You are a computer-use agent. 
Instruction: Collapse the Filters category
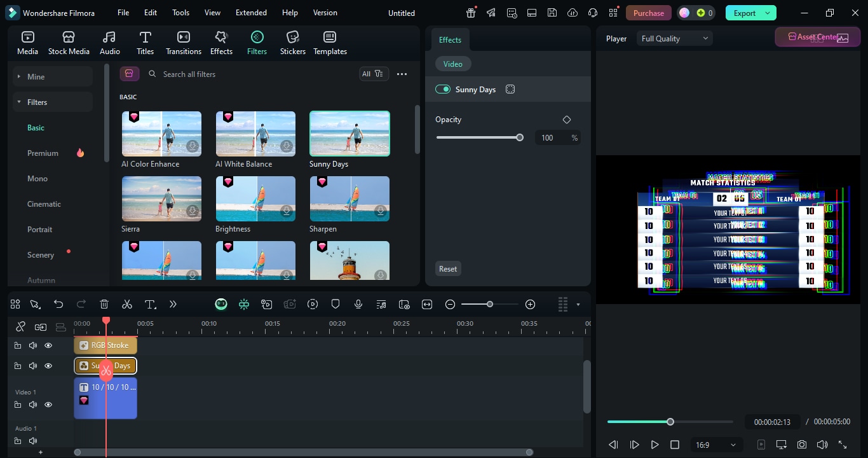(53, 102)
